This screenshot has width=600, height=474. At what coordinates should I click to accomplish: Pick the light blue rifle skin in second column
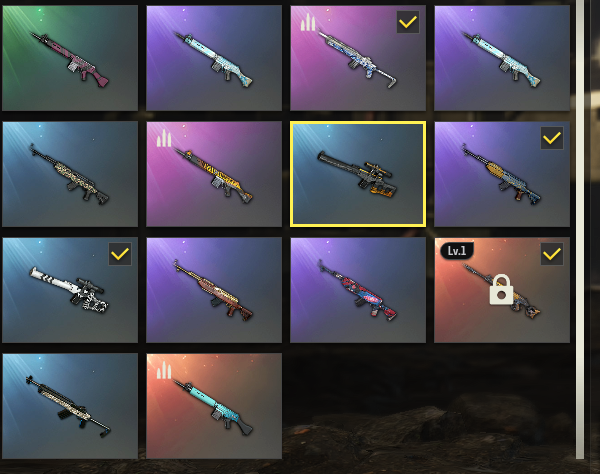214,58
